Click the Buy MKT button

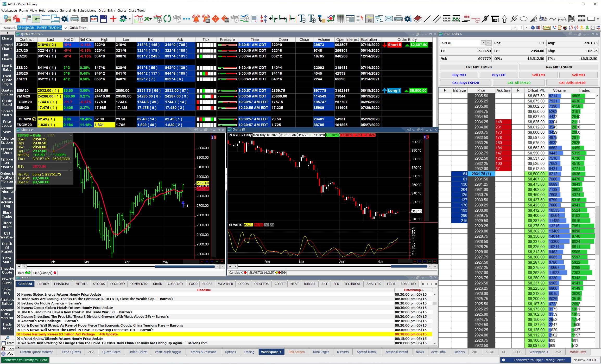click(459, 75)
